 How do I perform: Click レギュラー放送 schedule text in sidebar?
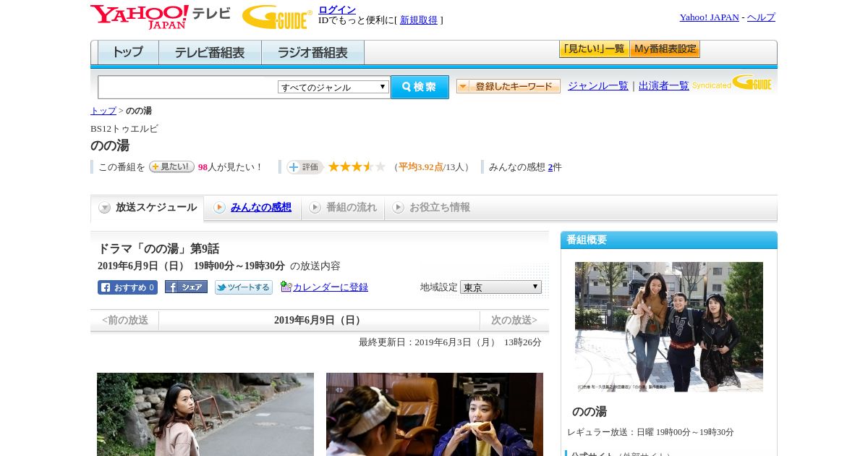point(650,432)
